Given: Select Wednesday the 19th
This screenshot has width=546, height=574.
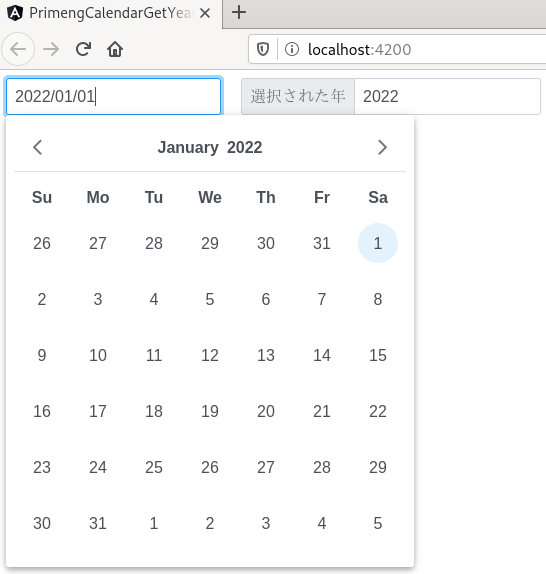Looking at the screenshot, I should (x=210, y=411).
